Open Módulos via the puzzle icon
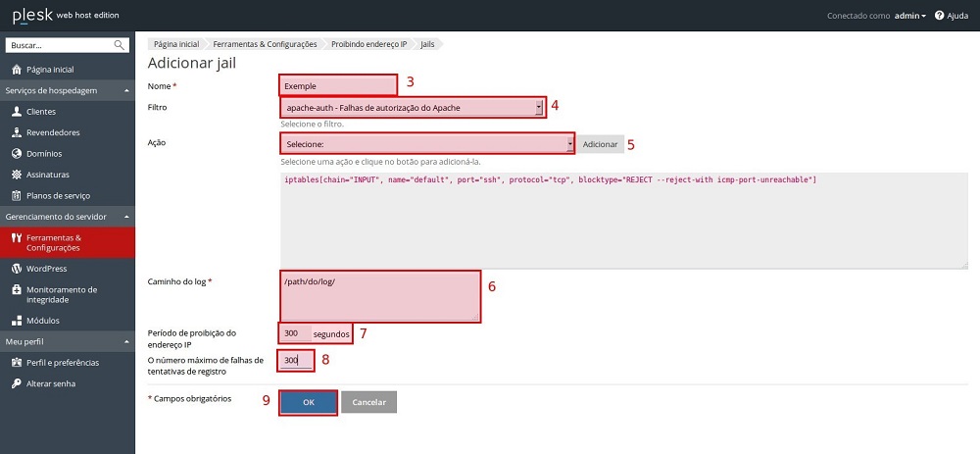This screenshot has height=454, width=980. 16,321
